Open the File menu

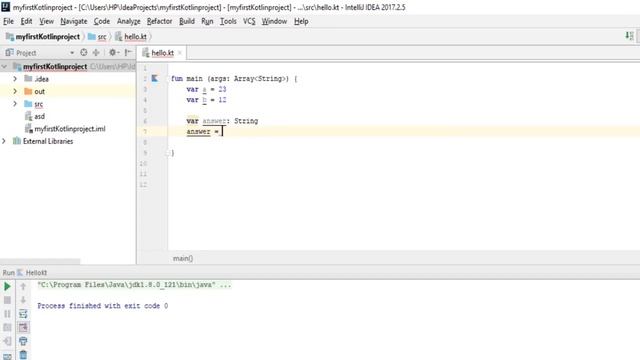tap(8, 21)
